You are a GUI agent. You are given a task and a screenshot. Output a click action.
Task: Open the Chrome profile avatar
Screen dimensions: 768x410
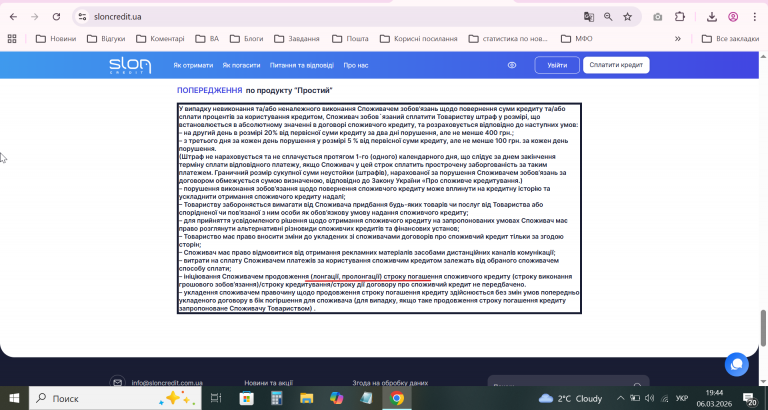tap(733, 17)
